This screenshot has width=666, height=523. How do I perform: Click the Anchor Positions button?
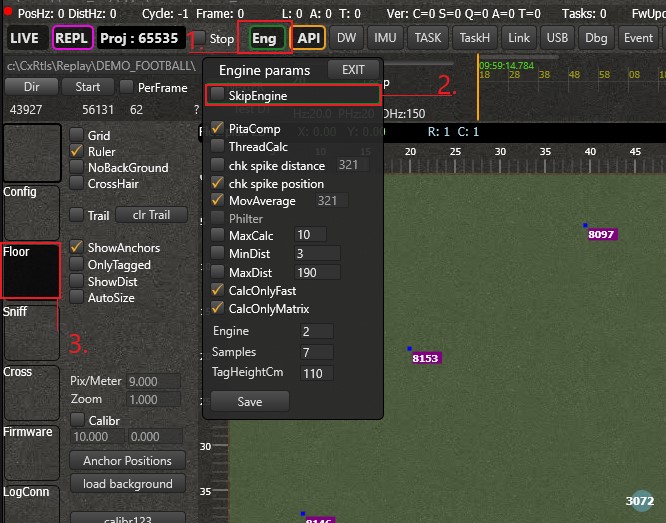coord(127,461)
